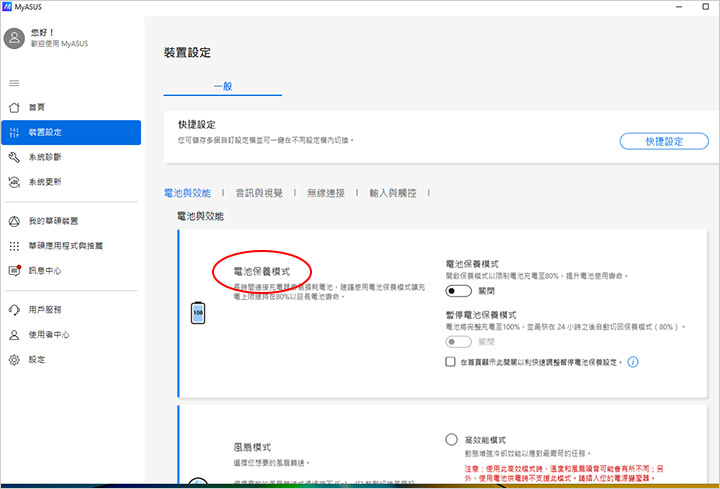Image resolution: width=720 pixels, height=489 pixels.
Task: Open the user profile avatar
Action: coord(14,38)
